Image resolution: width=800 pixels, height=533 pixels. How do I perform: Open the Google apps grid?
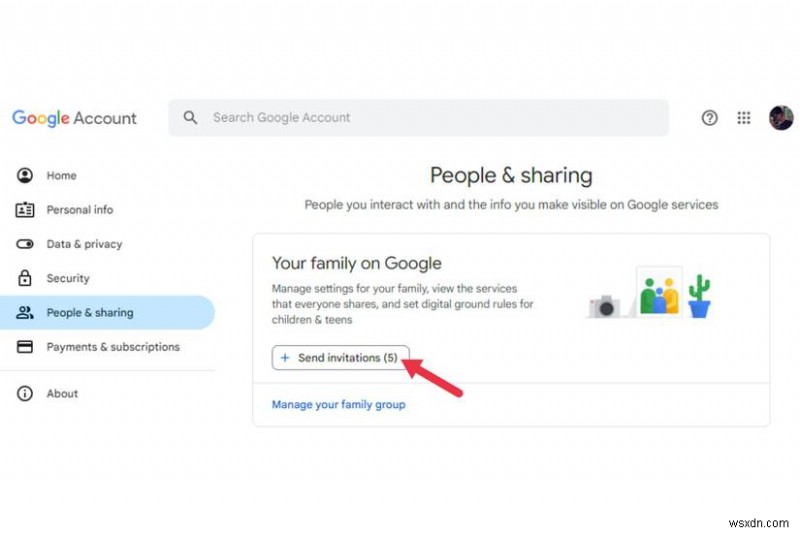pyautogui.click(x=744, y=118)
